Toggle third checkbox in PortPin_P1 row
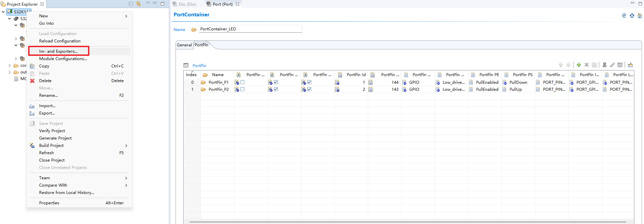The width and height of the screenshot is (644, 224). tap(309, 82)
